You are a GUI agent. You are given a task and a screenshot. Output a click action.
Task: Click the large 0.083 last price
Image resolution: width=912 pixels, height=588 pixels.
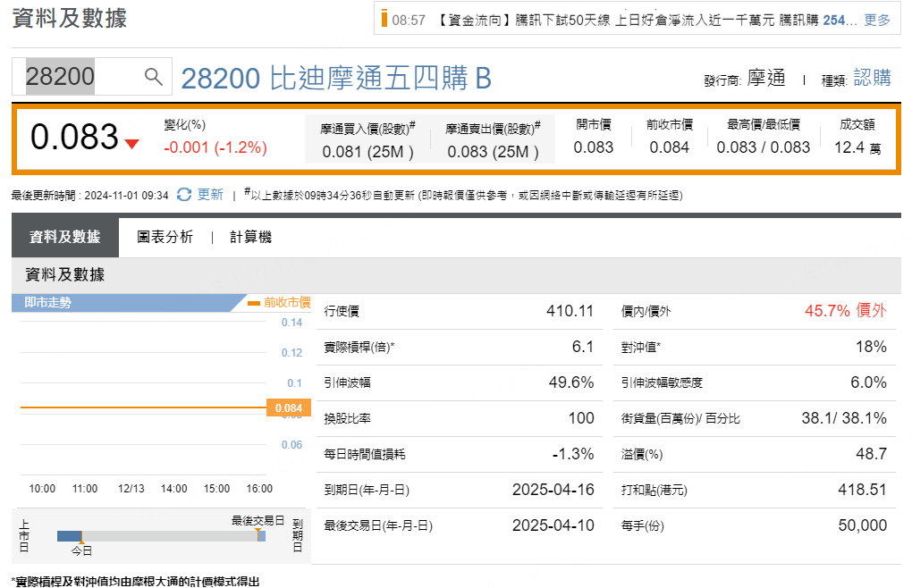[x=74, y=137]
